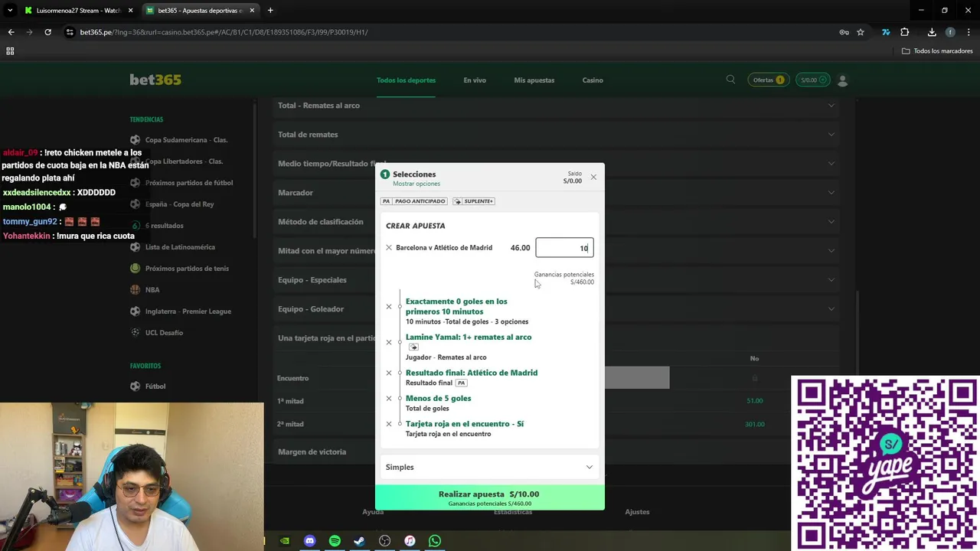Open Todos los marcadores bookmarks folder

[937, 51]
